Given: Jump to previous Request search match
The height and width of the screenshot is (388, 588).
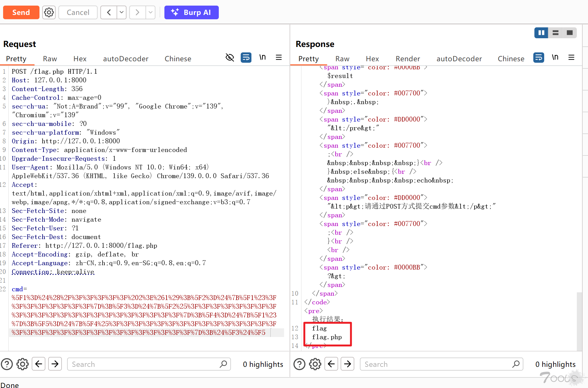Looking at the screenshot, I should pyautogui.click(x=39, y=364).
